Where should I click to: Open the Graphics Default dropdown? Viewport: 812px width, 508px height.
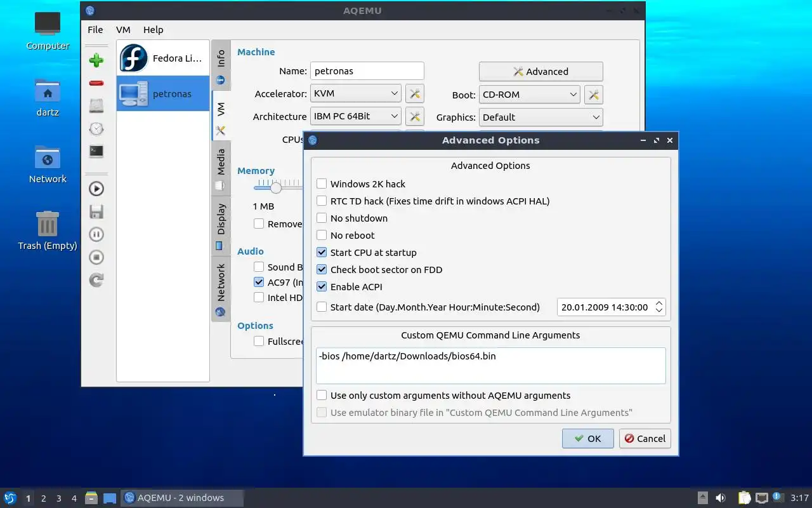[541, 117]
